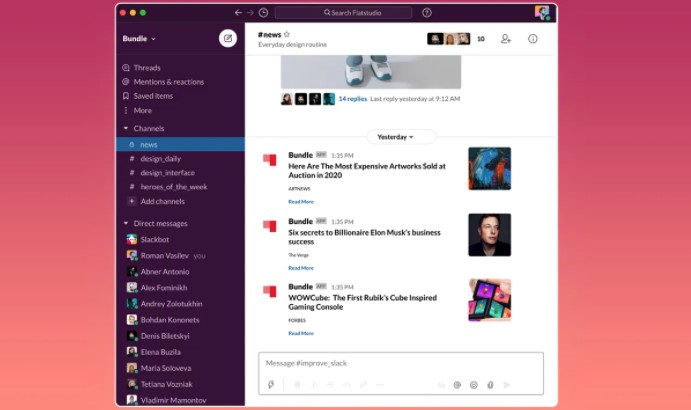
Task: Toggle the Aa formatting toolbar
Action: [441, 385]
